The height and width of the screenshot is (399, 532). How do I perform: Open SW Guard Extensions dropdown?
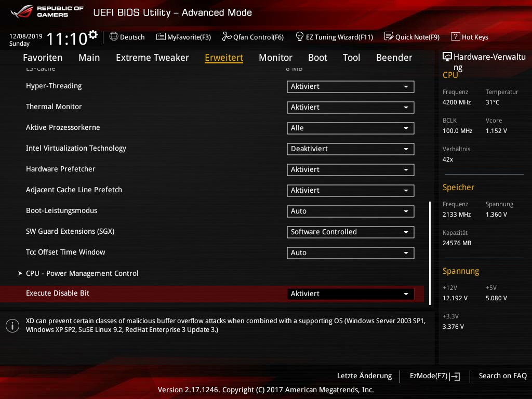(351, 232)
